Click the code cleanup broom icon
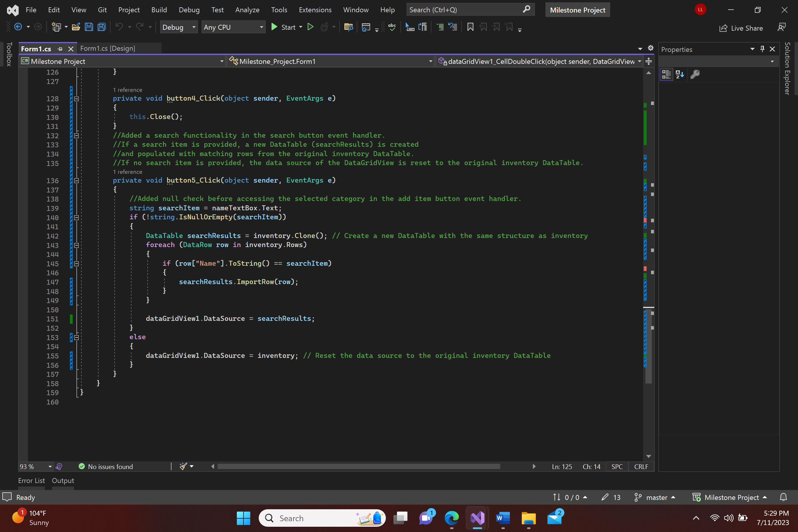 coord(183,466)
